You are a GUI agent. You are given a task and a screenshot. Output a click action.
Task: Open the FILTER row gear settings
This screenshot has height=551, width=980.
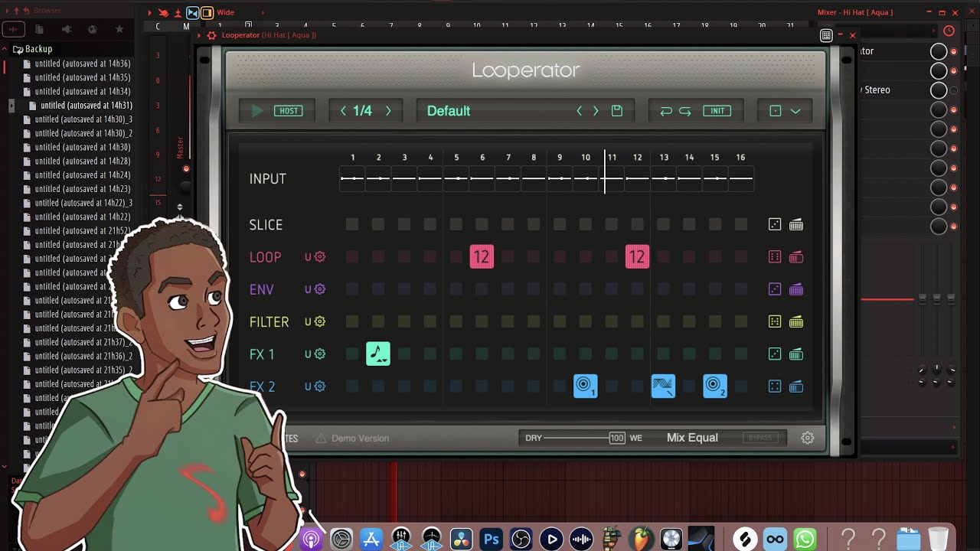320,321
